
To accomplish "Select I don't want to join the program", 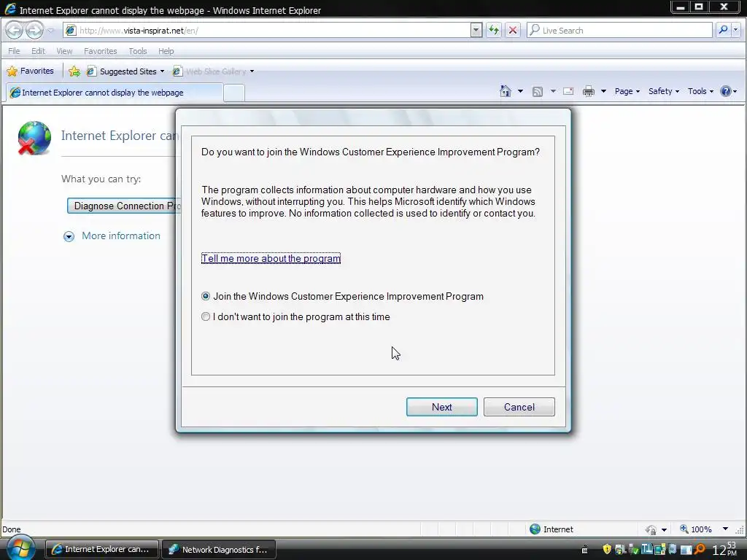I will (205, 316).
